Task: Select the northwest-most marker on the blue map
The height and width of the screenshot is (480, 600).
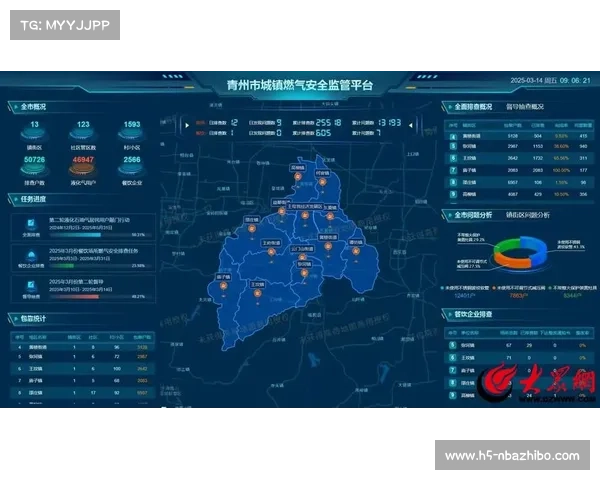Action: pos(298,177)
